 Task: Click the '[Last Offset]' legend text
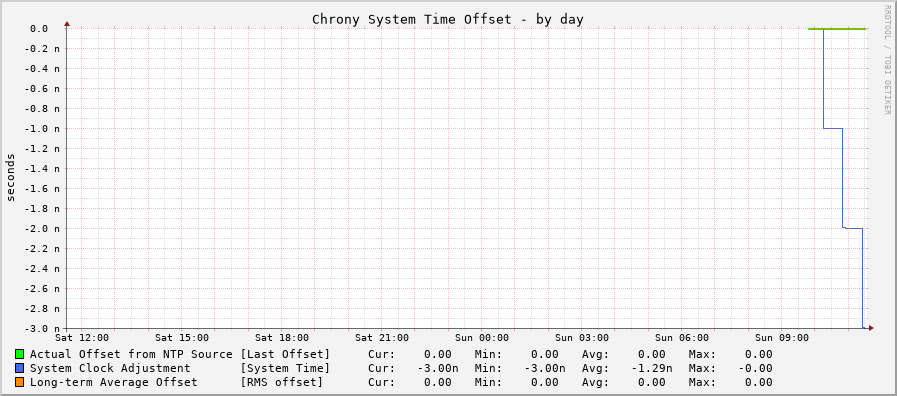click(x=285, y=354)
